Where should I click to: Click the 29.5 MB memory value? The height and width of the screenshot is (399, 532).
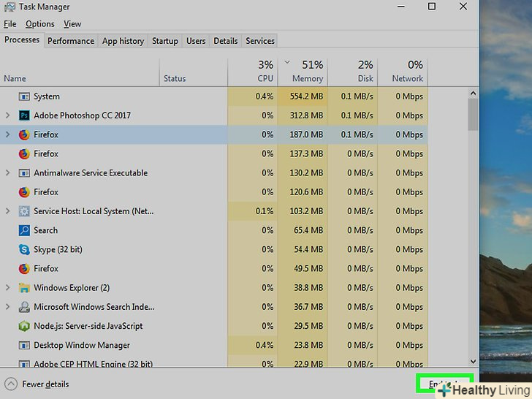[308, 326]
